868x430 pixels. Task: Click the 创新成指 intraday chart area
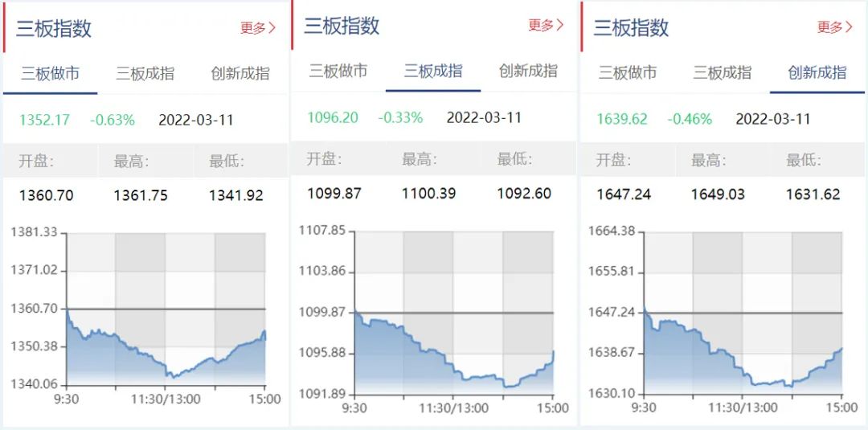pos(743,312)
